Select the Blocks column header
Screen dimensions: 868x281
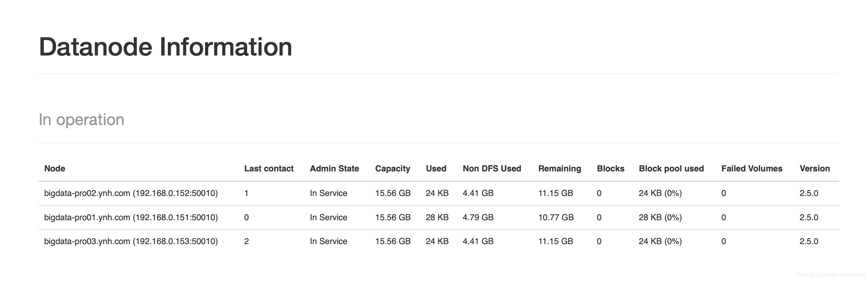pyautogui.click(x=611, y=169)
